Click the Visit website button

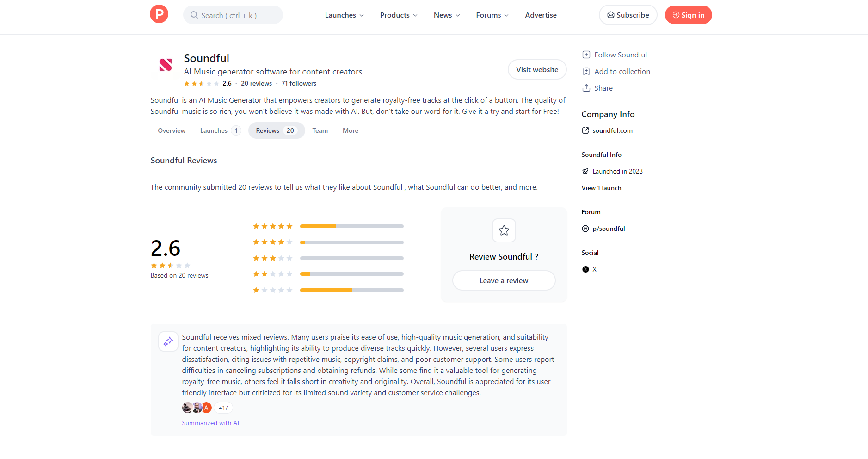pyautogui.click(x=537, y=69)
